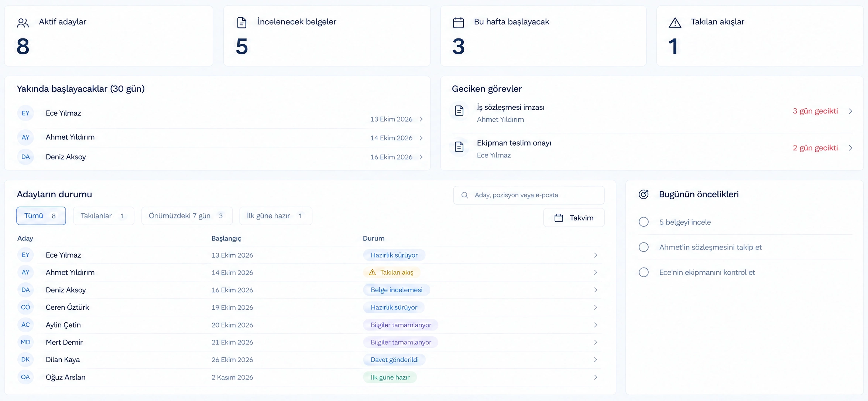Click the OA avatar for Oğuz Arslan
868x401 pixels.
[25, 377]
